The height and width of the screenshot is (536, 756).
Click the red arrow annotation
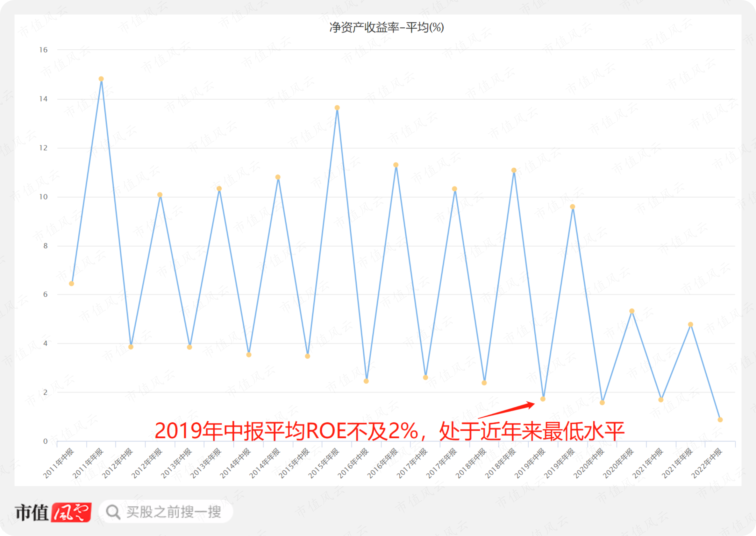[506, 410]
